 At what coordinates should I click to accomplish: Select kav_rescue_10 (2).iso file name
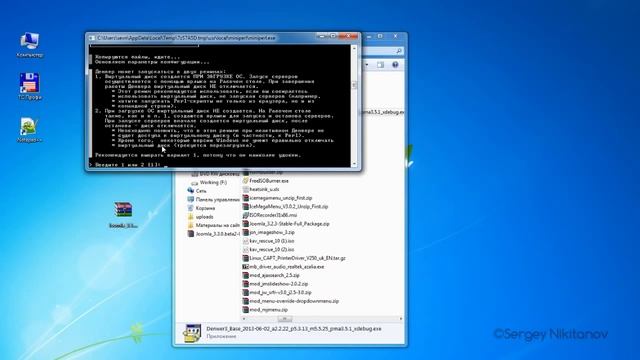point(272,249)
